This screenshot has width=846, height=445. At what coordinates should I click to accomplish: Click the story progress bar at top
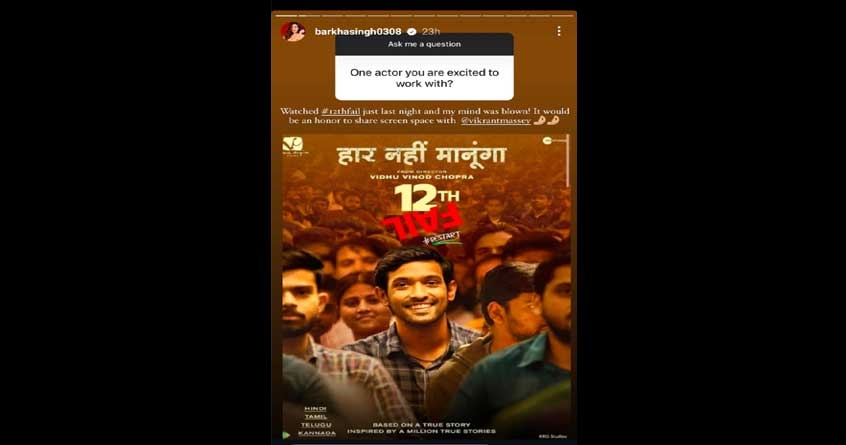[424, 15]
